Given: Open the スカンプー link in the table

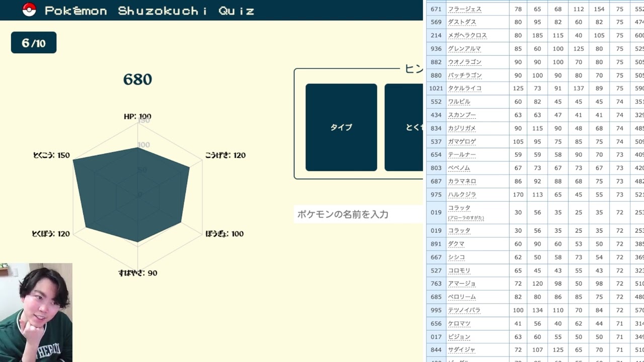Looking at the screenshot, I should coord(462,115).
